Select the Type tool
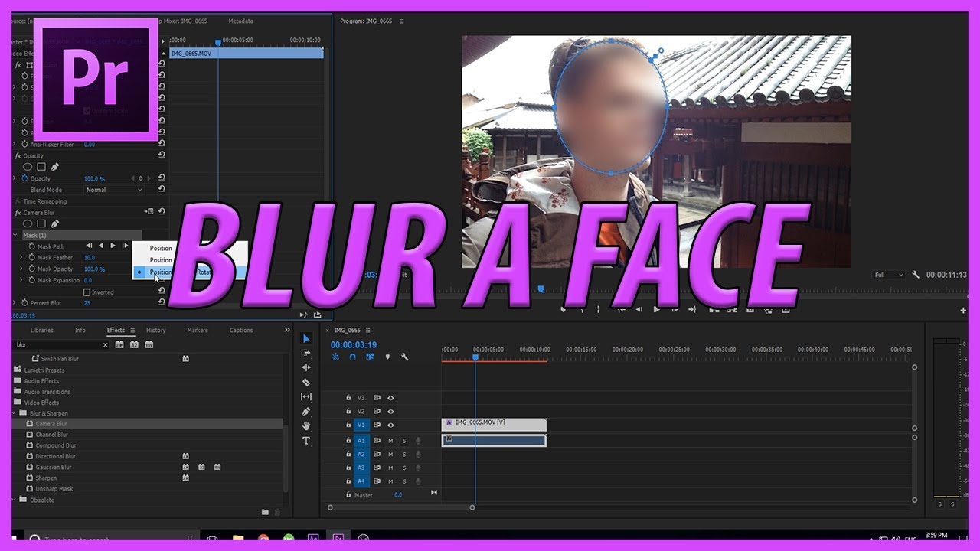This screenshot has height=551, width=980. click(305, 441)
